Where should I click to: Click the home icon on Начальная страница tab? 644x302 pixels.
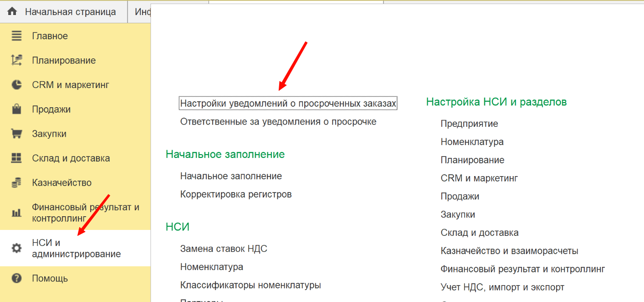click(12, 11)
